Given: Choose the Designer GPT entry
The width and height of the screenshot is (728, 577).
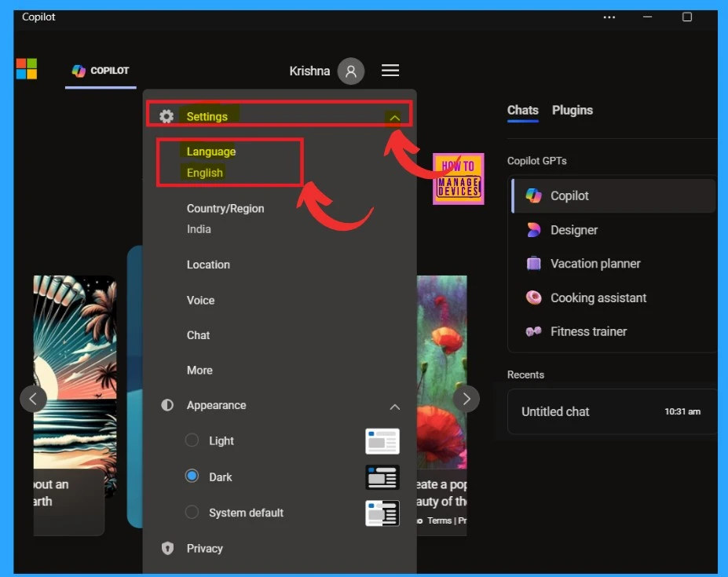Looking at the screenshot, I should (x=613, y=230).
